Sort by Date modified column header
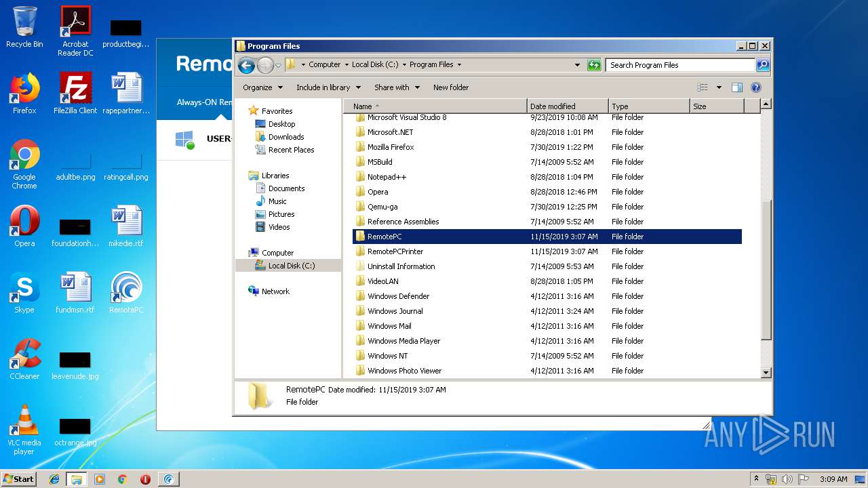Image resolution: width=868 pixels, height=488 pixels. 568,106
